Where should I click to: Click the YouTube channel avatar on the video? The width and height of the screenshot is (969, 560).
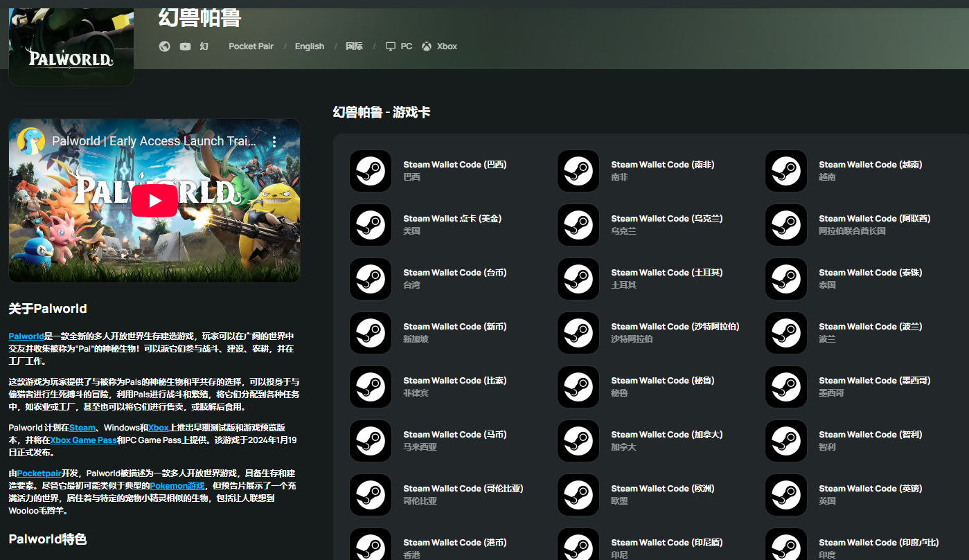pos(31,141)
